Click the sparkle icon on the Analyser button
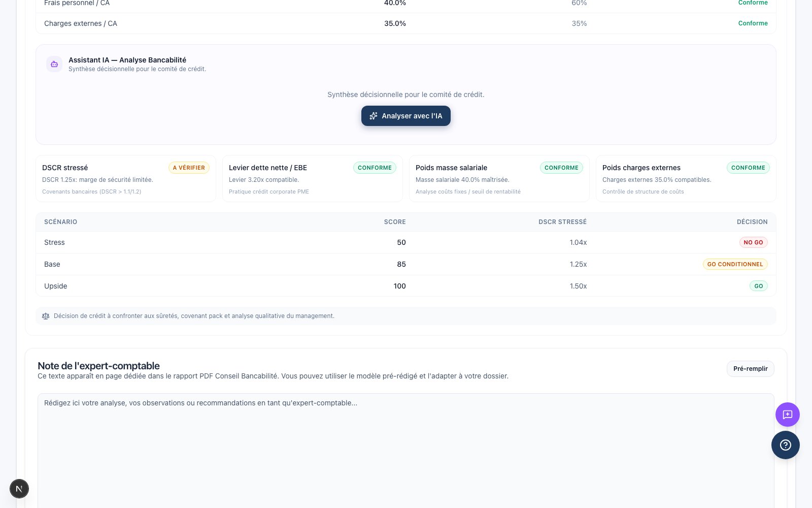The width and height of the screenshot is (812, 508). click(374, 116)
